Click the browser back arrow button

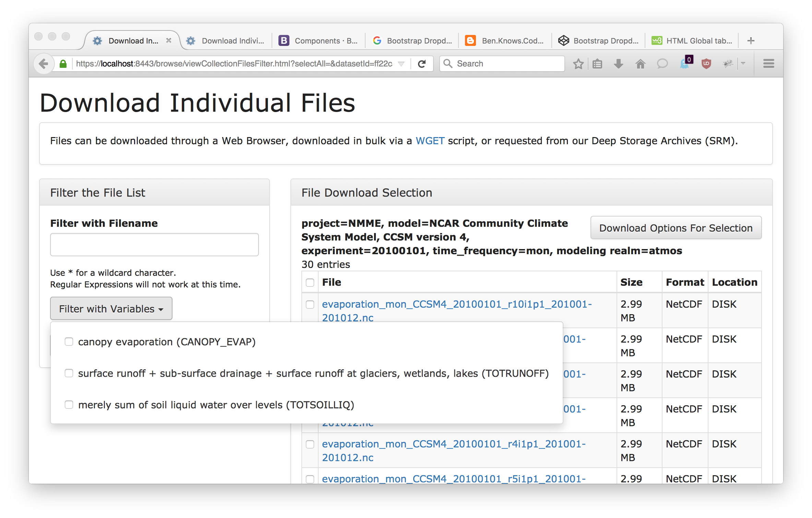point(44,64)
